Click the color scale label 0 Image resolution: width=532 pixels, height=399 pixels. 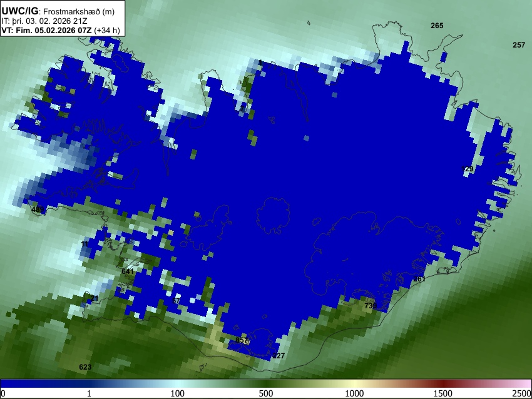(3, 393)
